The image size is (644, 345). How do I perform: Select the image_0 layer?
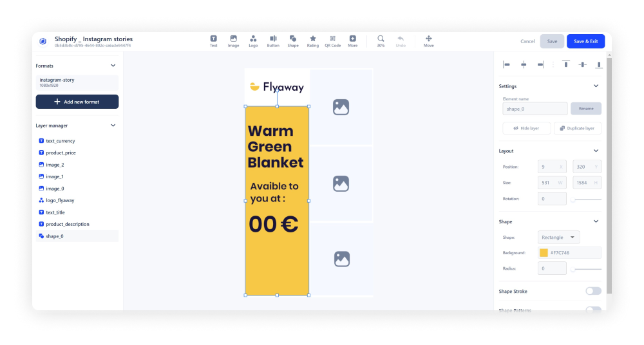77,189
